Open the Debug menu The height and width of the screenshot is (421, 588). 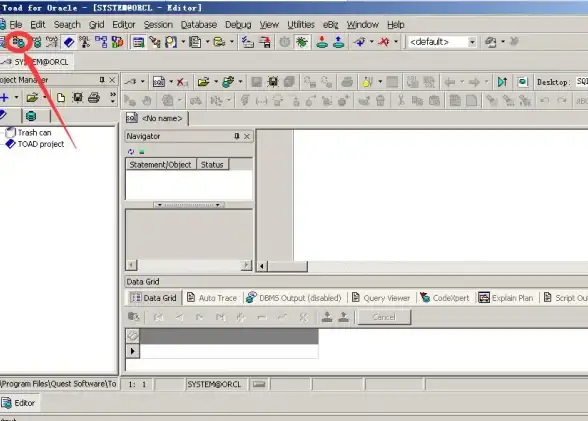(x=238, y=25)
